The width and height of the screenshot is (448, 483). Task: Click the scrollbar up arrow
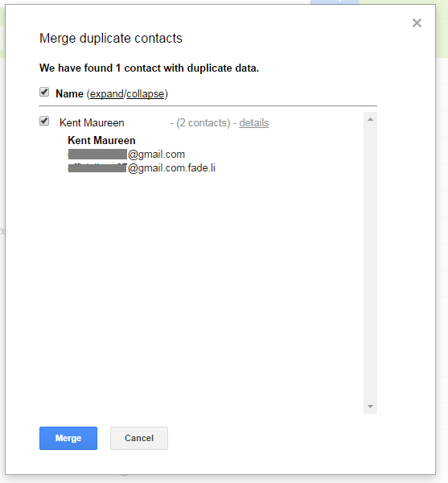[x=370, y=119]
